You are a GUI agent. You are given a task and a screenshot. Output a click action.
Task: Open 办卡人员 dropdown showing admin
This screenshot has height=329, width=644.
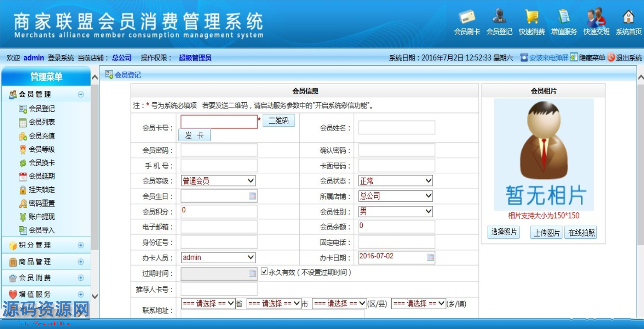pos(218,257)
